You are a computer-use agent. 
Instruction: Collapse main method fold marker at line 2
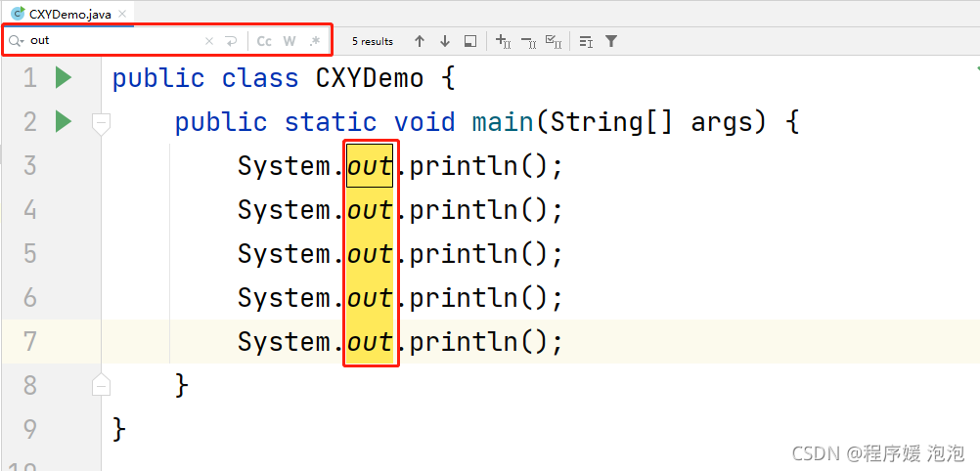(x=101, y=123)
